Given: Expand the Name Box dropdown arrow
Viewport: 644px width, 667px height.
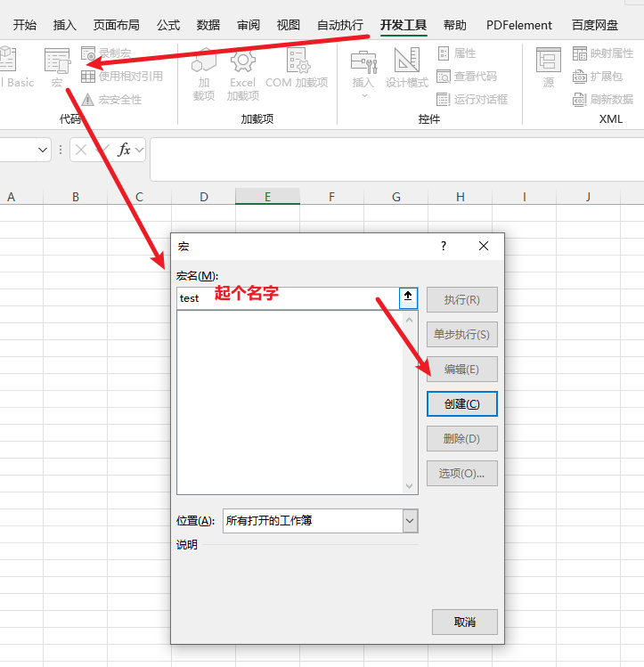Looking at the screenshot, I should [x=43, y=150].
